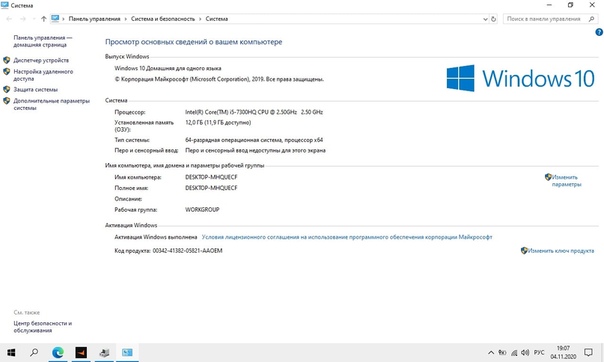Click the shield icon beside Изменить ключ продукта

point(524,251)
